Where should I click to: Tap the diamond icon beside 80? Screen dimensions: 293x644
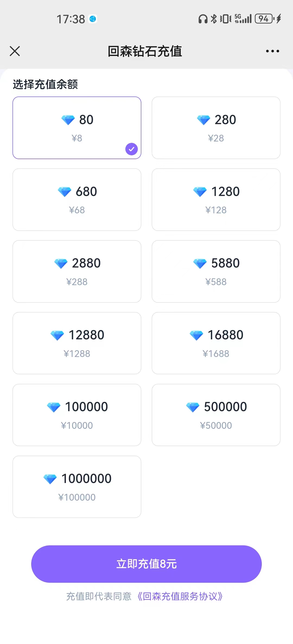click(68, 120)
